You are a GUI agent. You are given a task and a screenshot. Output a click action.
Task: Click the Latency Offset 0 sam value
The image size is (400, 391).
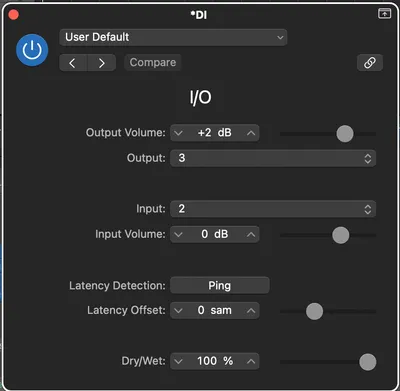pos(215,310)
